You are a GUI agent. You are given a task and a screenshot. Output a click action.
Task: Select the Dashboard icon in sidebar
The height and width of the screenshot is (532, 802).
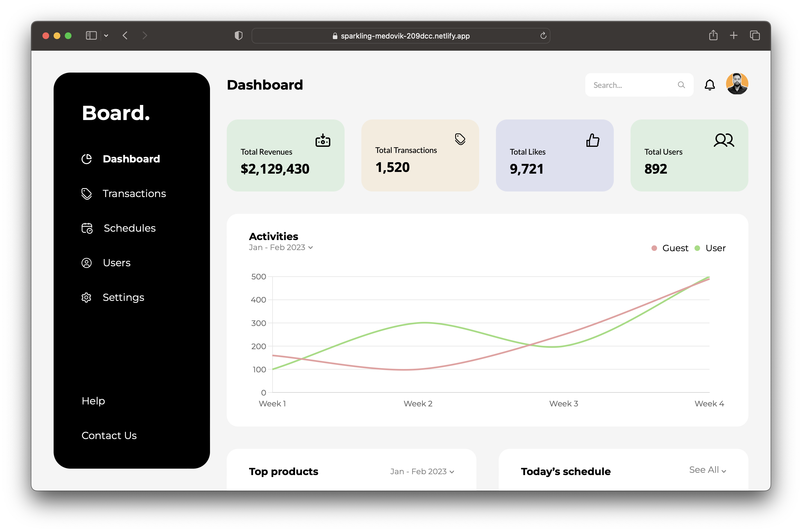click(87, 159)
